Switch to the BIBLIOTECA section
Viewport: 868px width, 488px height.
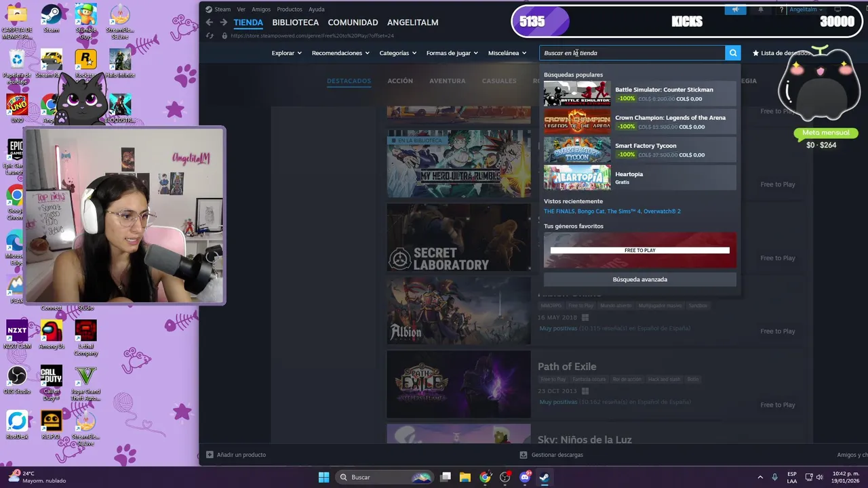click(x=295, y=22)
